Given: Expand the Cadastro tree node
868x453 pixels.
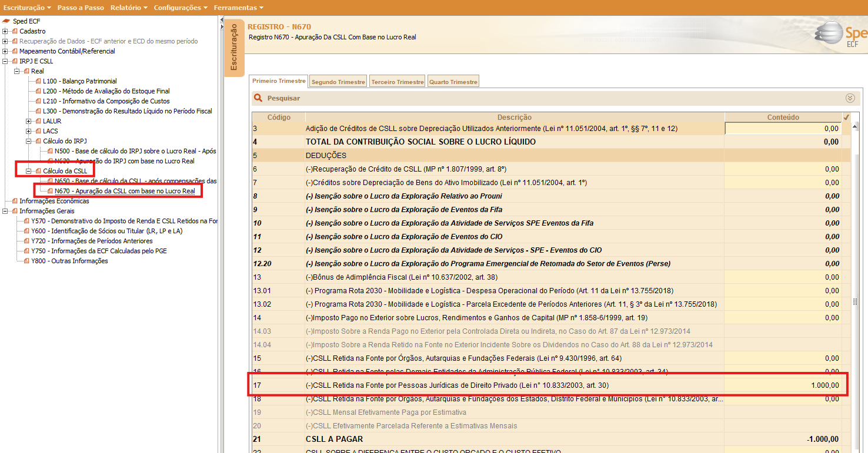Looking at the screenshot, I should [x=5, y=31].
